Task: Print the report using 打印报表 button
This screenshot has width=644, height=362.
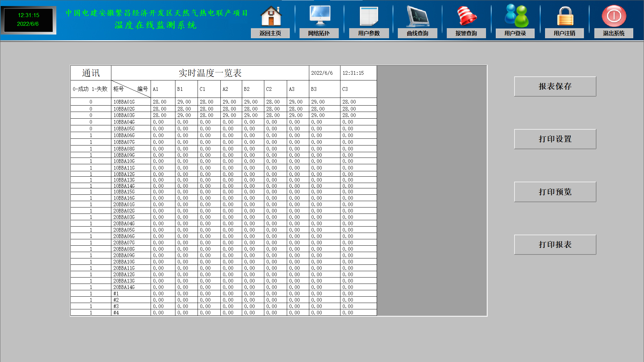Action: click(555, 244)
